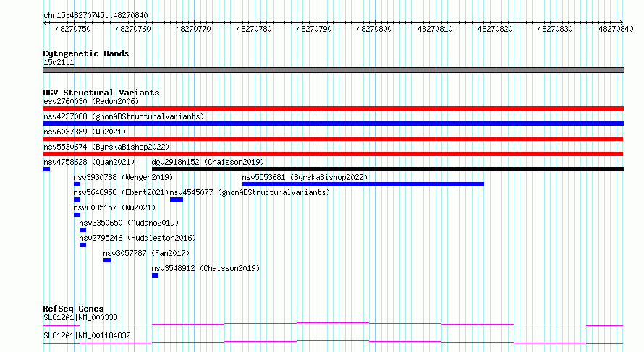
Task: Click ruler coordinate 48270760
Action: (x=133, y=29)
